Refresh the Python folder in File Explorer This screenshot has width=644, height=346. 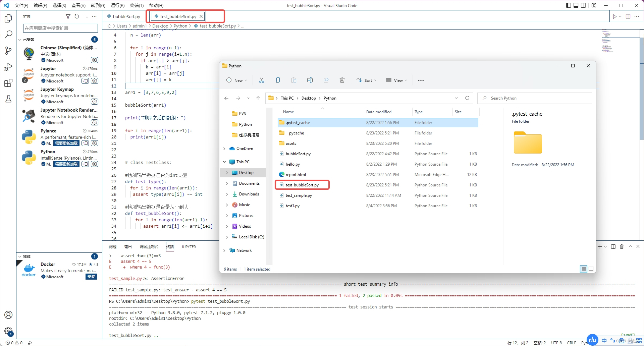click(x=467, y=98)
